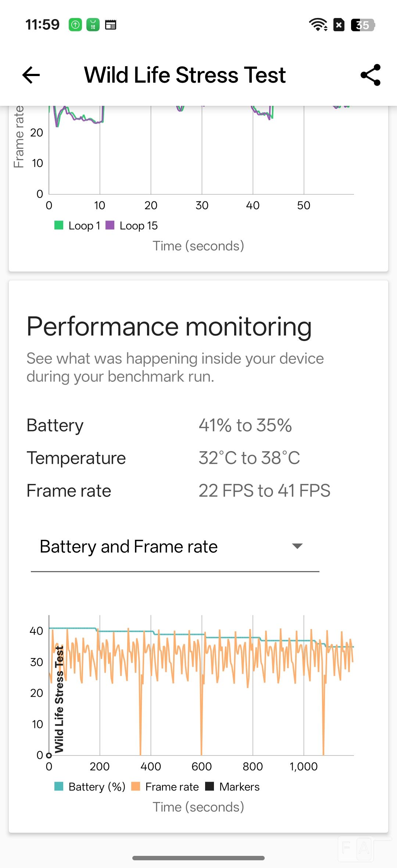Toggle Markers series in chart legend
The width and height of the screenshot is (397, 868).
click(x=232, y=786)
